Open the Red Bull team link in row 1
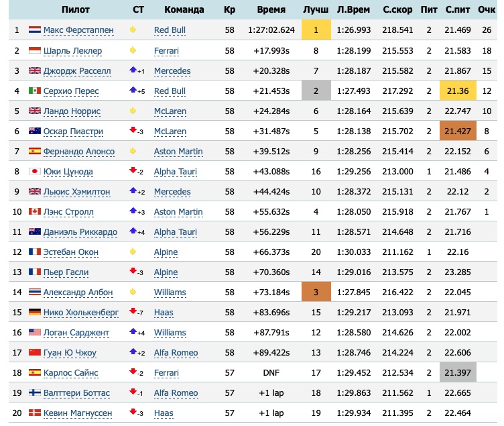This screenshot has height=426, width=504. pyautogui.click(x=170, y=30)
